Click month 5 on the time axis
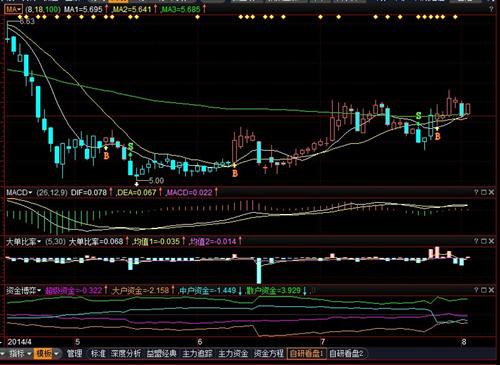 coord(77,342)
